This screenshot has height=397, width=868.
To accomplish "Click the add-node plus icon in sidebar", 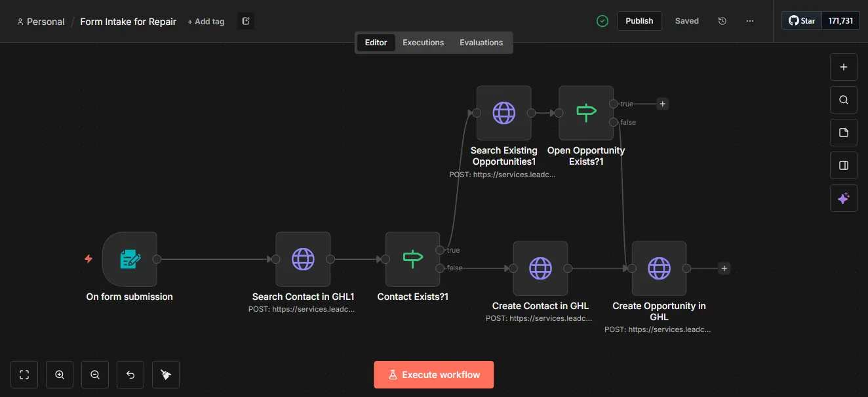I will point(844,67).
